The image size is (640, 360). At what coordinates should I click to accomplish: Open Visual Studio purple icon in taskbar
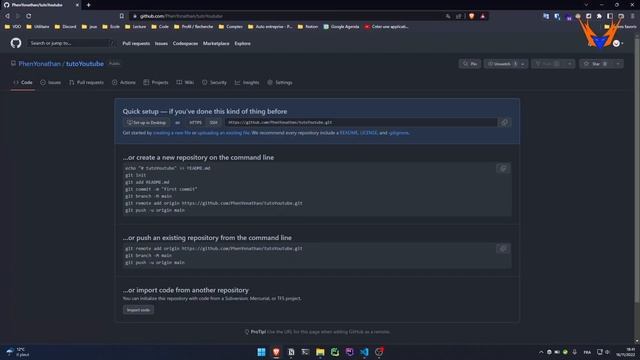click(x=349, y=352)
